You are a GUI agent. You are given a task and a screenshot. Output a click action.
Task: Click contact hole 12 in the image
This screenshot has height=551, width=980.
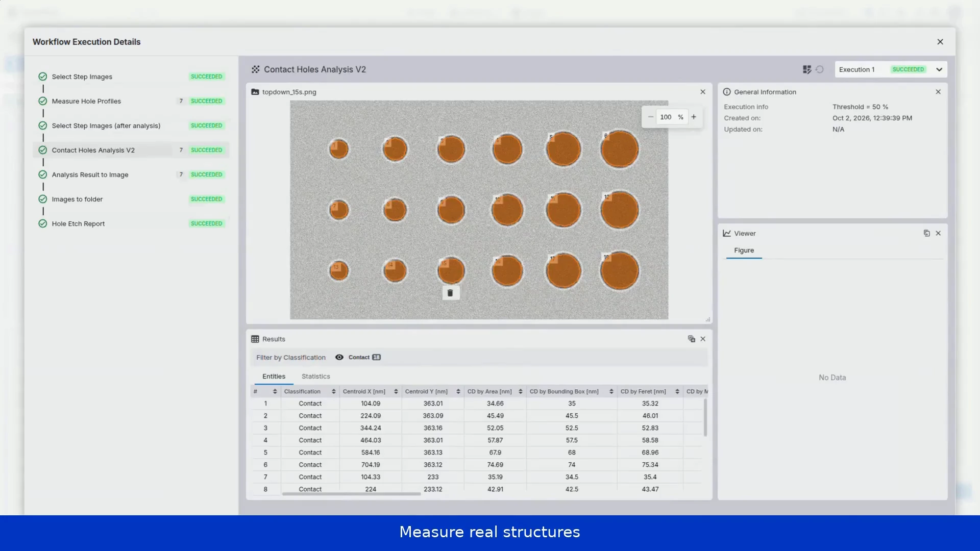point(620,210)
